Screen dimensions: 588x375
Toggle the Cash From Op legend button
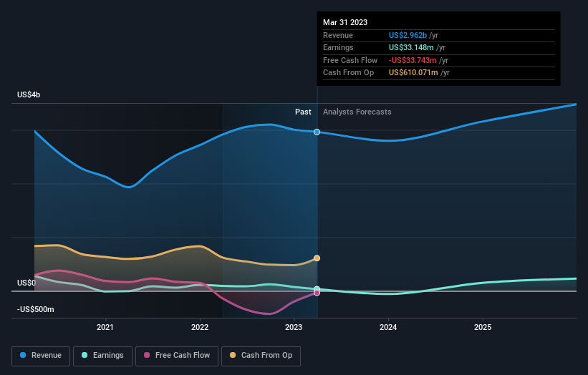[x=261, y=356]
